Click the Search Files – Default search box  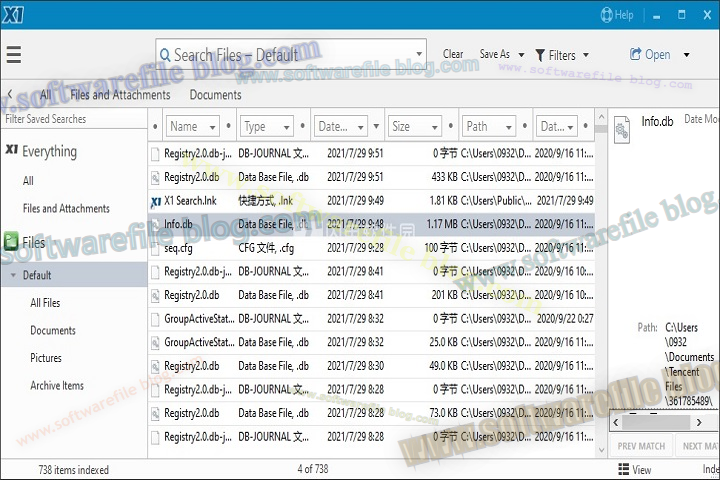[291, 55]
